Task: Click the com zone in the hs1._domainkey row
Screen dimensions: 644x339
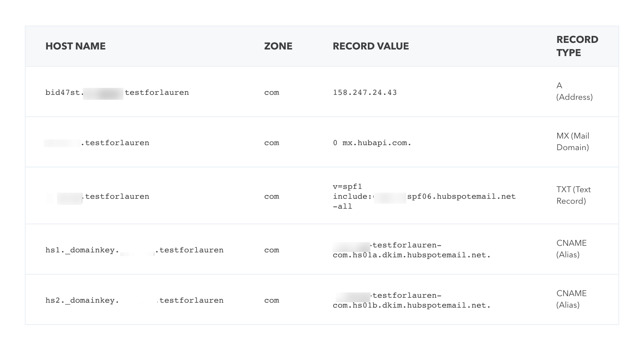Action: [x=271, y=250]
